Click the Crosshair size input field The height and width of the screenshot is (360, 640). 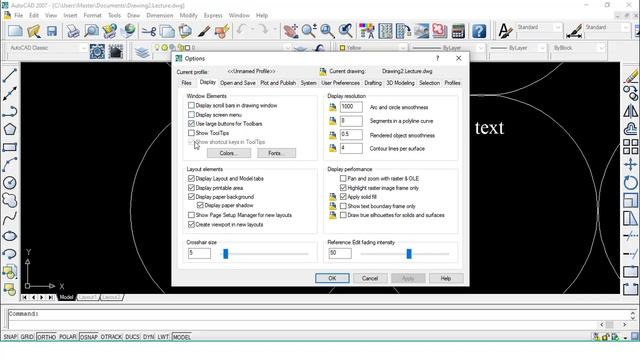[199, 253]
